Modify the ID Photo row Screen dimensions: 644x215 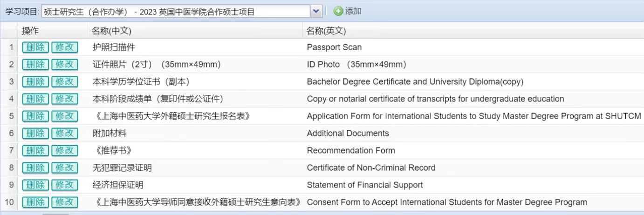pyautogui.click(x=64, y=64)
